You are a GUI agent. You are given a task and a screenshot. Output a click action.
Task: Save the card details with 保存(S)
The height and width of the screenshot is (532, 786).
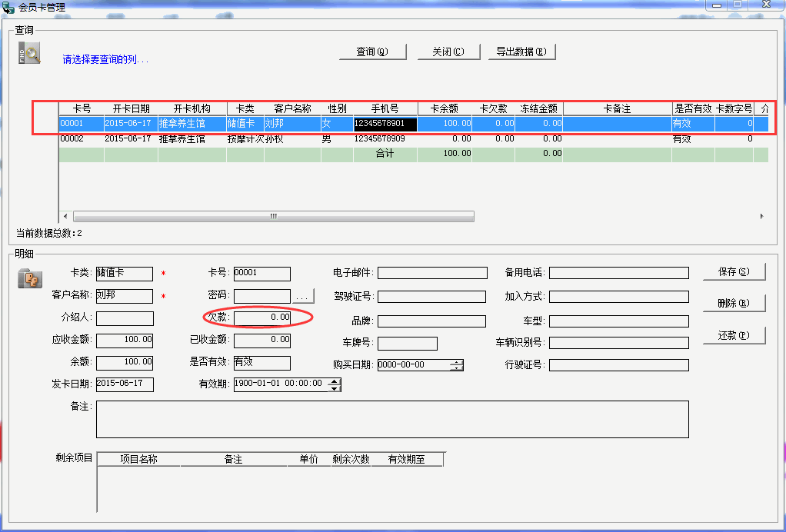734,271
